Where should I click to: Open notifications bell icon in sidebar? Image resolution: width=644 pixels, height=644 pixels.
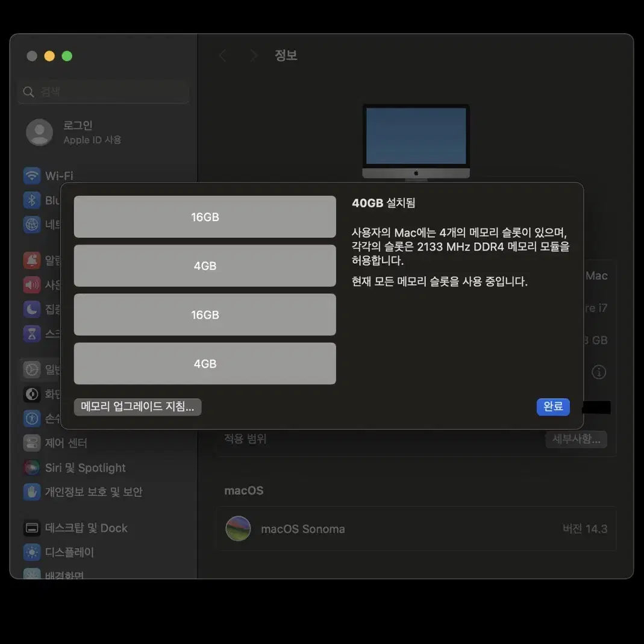pyautogui.click(x=31, y=260)
